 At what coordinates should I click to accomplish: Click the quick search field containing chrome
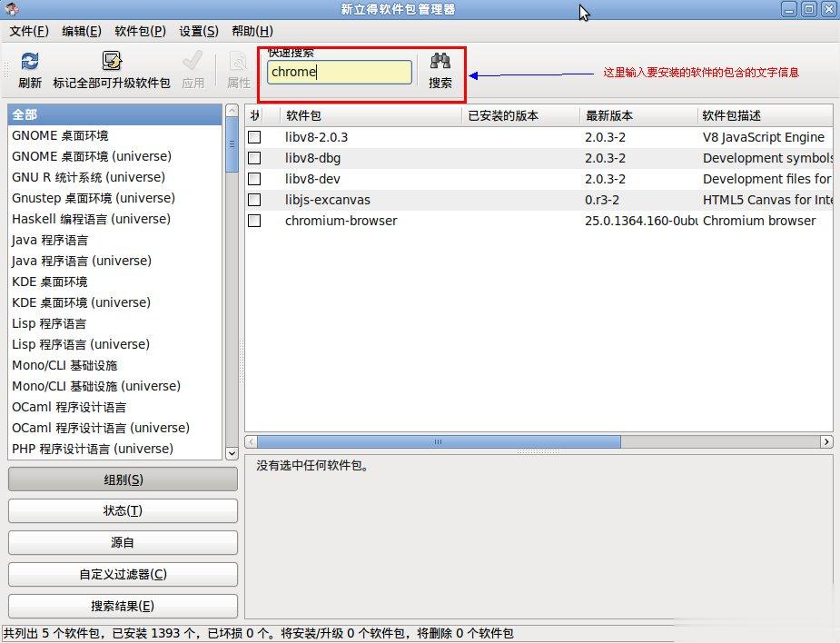click(340, 72)
